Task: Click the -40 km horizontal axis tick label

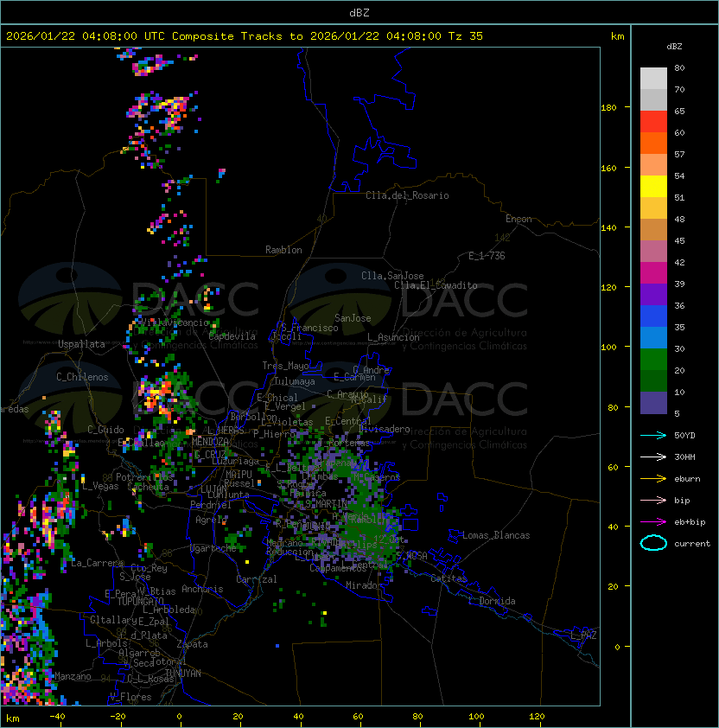Action: [58, 717]
